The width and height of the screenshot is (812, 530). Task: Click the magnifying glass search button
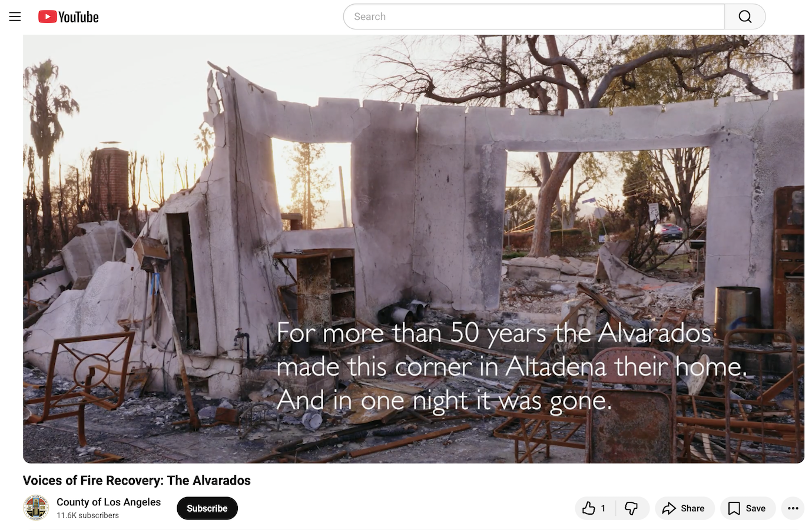745,16
